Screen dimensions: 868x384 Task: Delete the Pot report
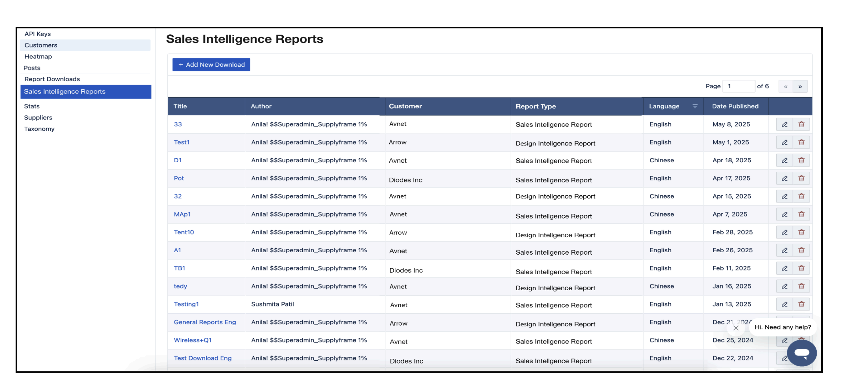(x=801, y=178)
